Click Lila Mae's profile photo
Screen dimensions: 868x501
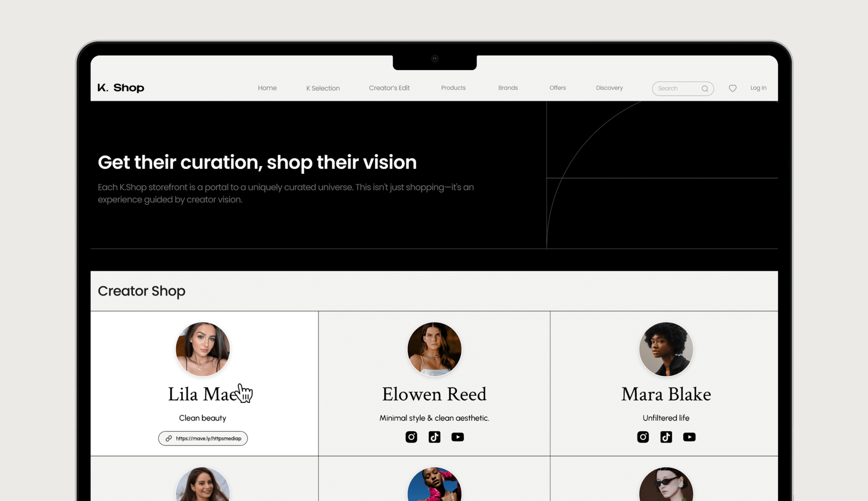203,349
